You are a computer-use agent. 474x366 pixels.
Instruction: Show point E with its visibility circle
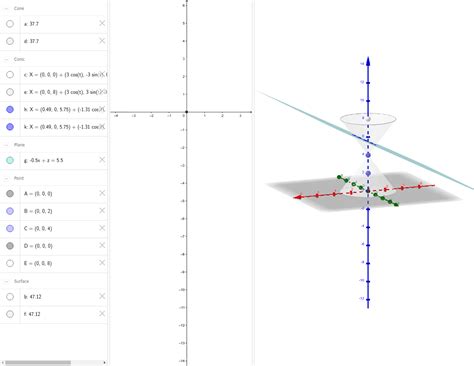tap(10, 263)
